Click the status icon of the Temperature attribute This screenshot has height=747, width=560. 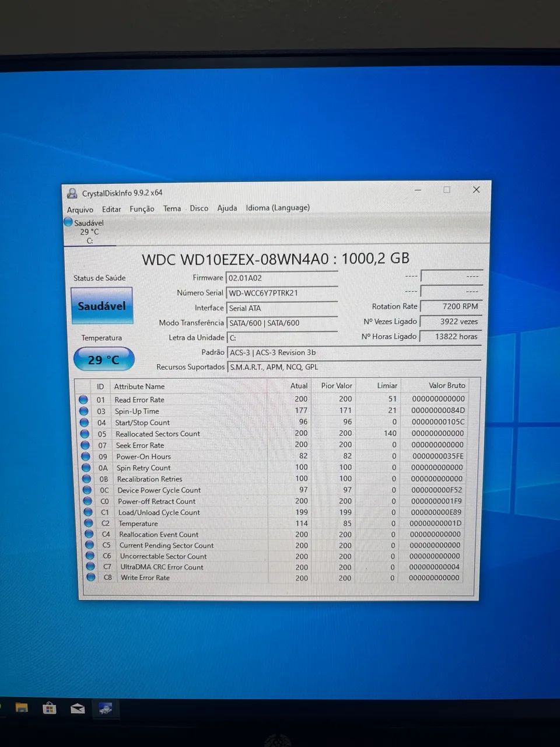point(89,523)
